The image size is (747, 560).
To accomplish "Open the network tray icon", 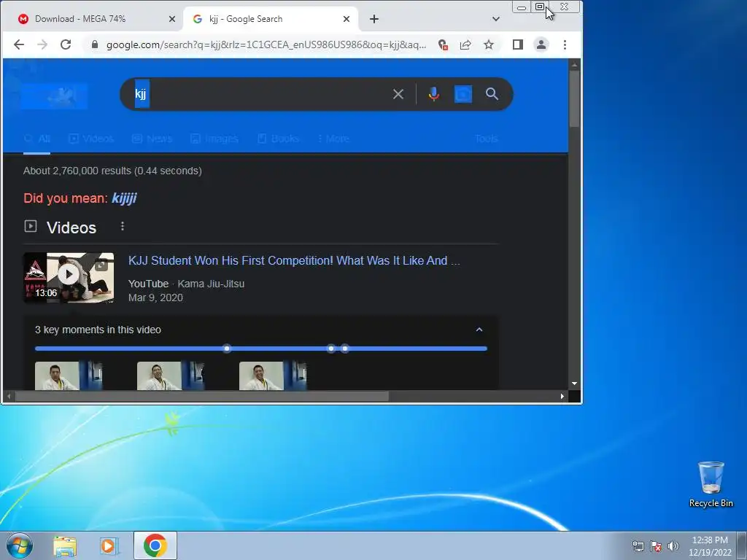I will 638,546.
